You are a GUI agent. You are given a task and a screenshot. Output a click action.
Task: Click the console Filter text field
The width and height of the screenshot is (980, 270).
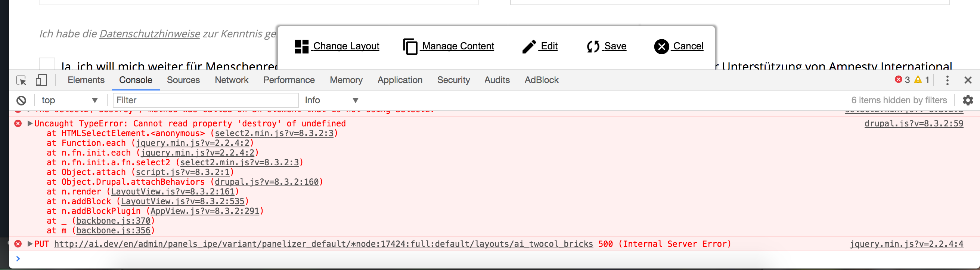pyautogui.click(x=205, y=101)
